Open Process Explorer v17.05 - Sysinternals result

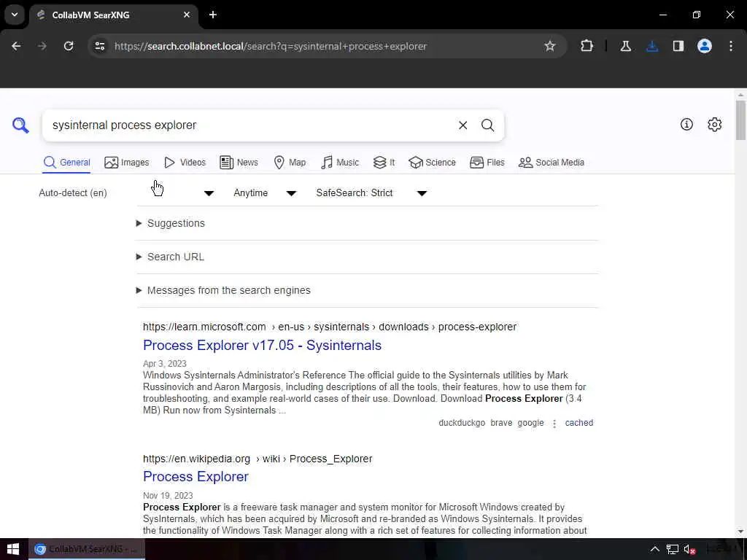[262, 345]
